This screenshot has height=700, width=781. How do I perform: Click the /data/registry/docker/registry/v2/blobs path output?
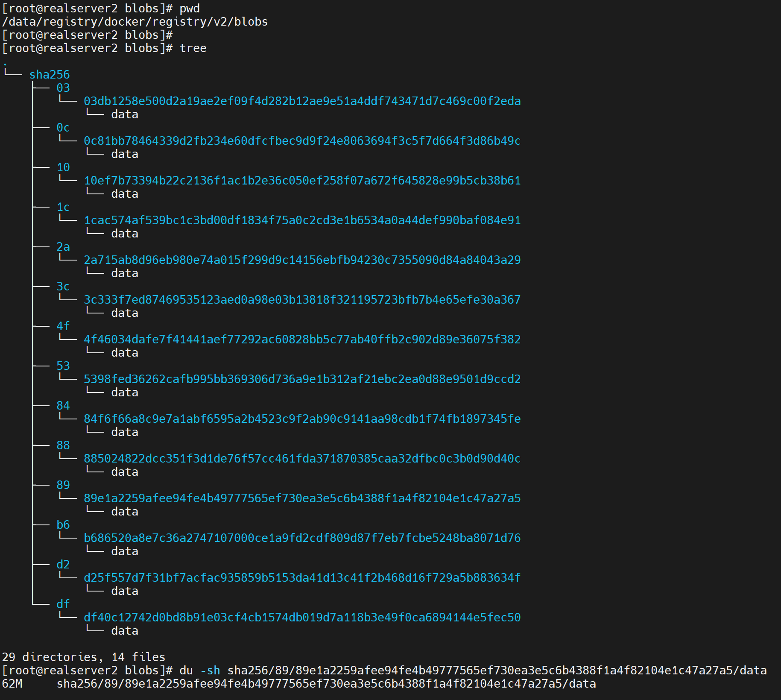pos(135,22)
